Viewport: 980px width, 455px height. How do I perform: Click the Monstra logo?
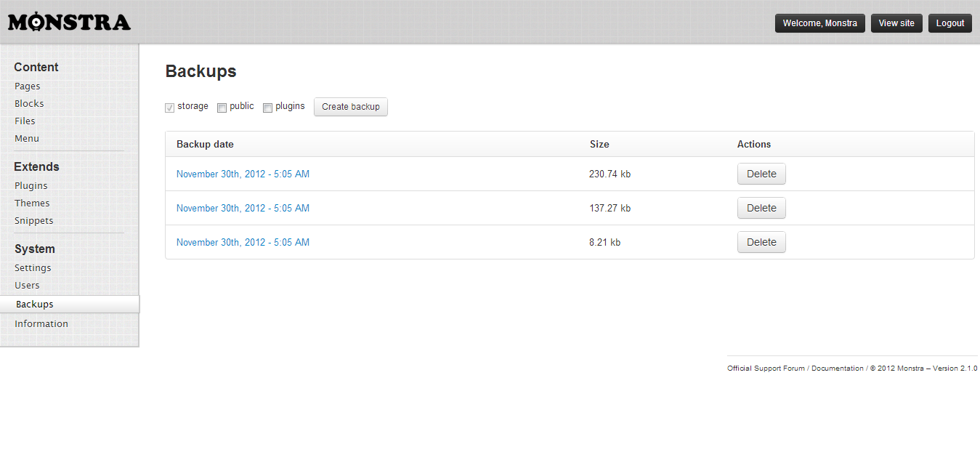tap(69, 23)
